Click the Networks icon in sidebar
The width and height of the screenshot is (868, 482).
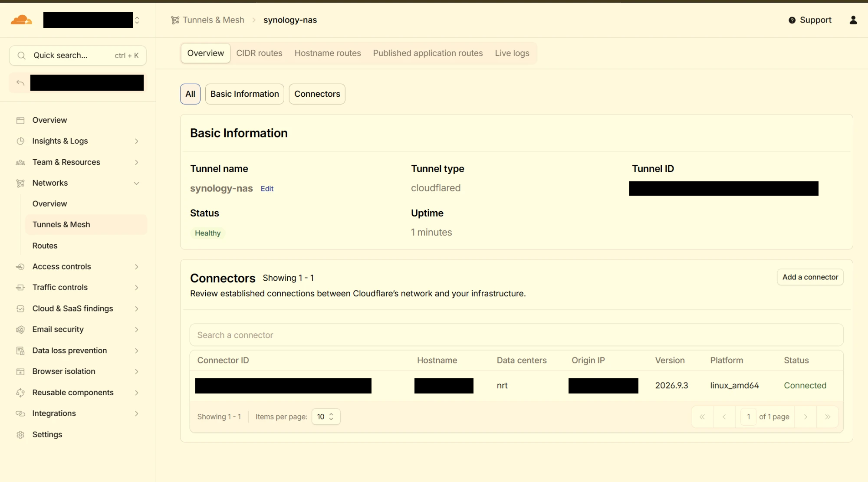[x=20, y=183]
